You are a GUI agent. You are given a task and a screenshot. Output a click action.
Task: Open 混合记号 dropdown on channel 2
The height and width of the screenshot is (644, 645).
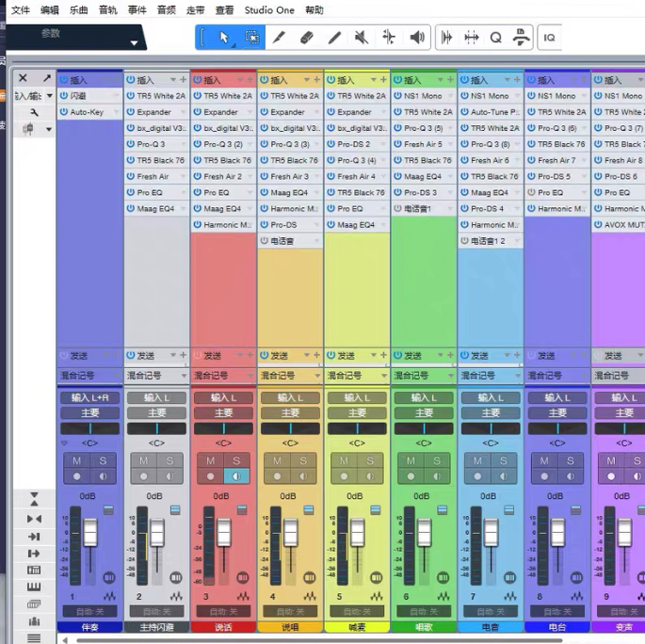click(x=184, y=376)
